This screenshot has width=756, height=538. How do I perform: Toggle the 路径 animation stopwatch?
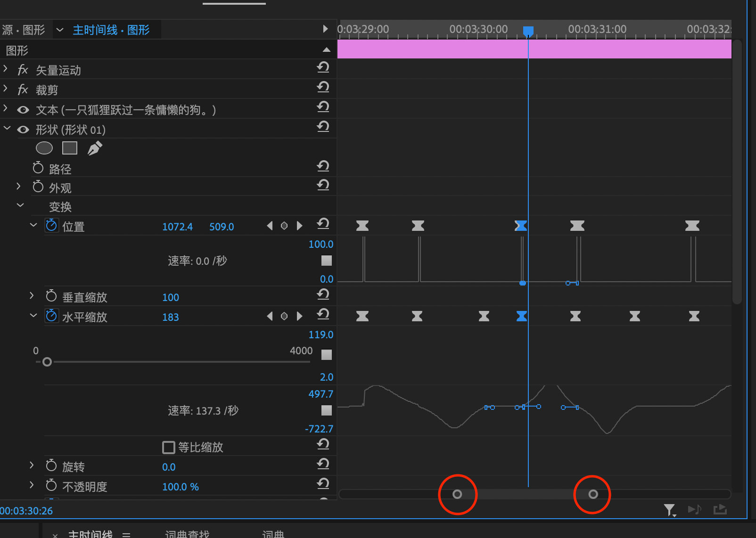tap(38, 167)
